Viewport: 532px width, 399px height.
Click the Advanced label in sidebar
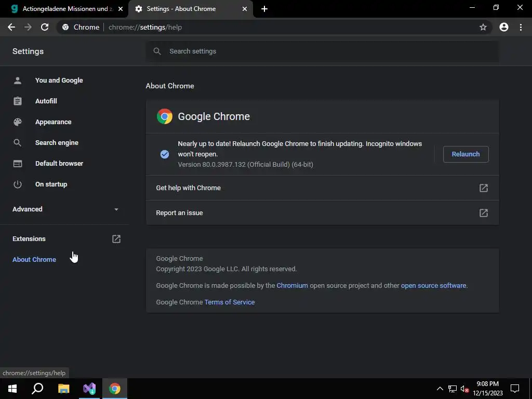pyautogui.click(x=28, y=209)
